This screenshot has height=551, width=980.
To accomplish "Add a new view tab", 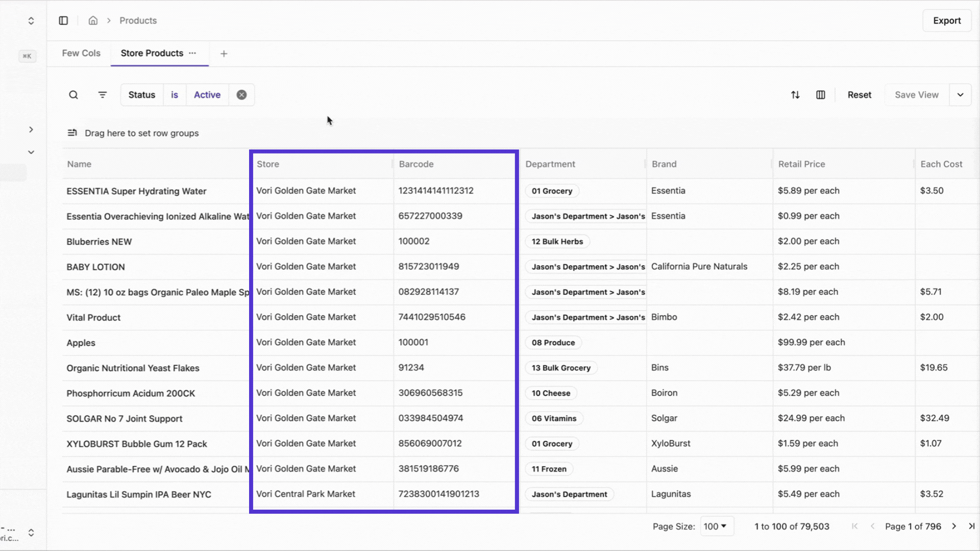I will tap(224, 54).
